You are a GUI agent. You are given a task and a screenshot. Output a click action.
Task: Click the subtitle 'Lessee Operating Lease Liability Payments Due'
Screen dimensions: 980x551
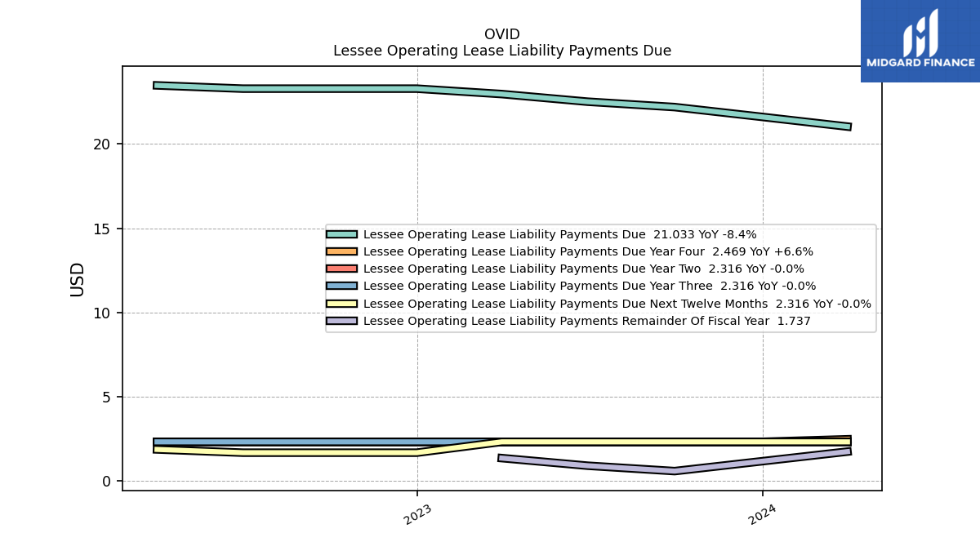[x=502, y=51]
